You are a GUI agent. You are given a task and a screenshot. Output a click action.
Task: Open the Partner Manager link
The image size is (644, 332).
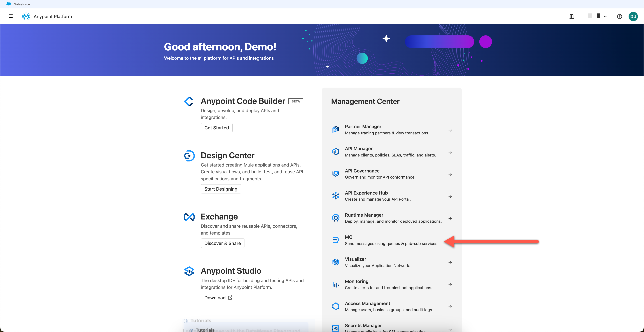coord(363,127)
